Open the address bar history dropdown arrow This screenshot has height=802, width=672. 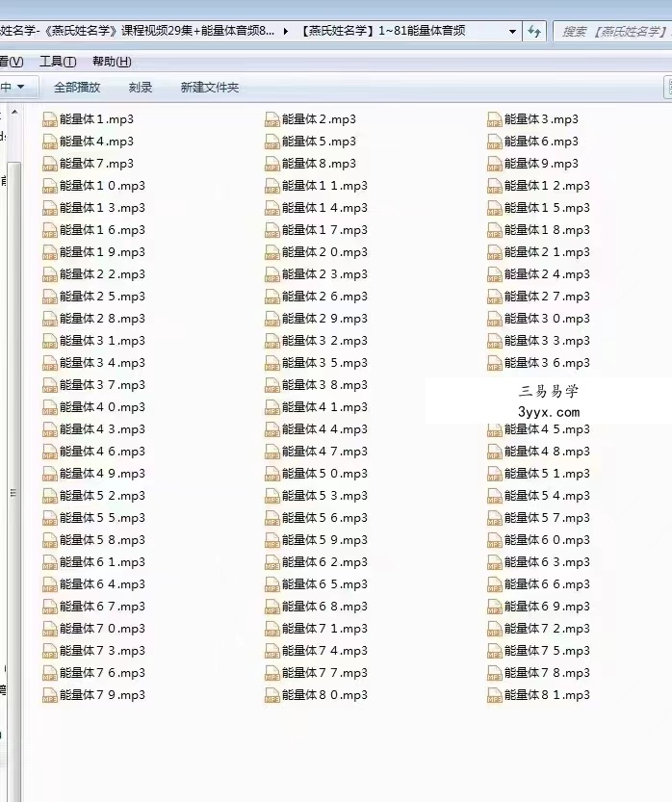512,32
